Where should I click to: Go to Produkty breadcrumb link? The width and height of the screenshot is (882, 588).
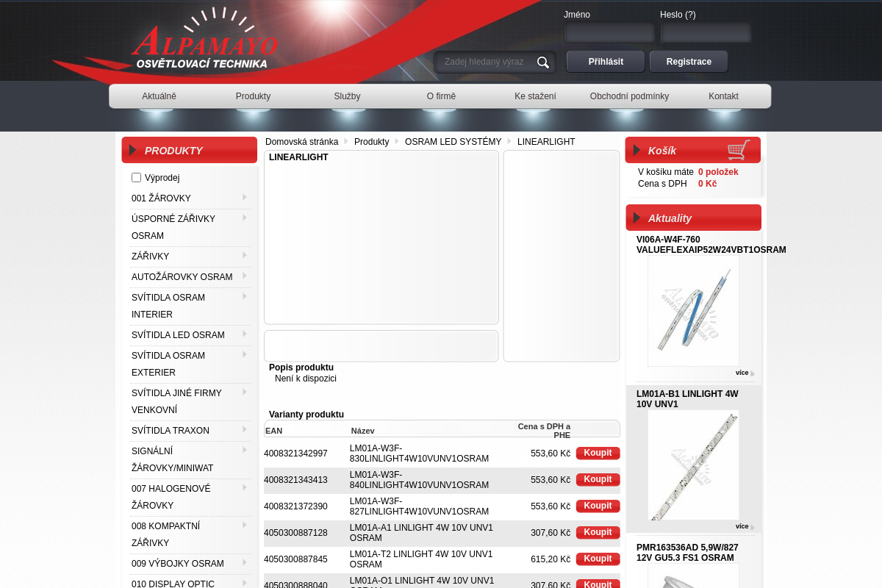coord(372,142)
